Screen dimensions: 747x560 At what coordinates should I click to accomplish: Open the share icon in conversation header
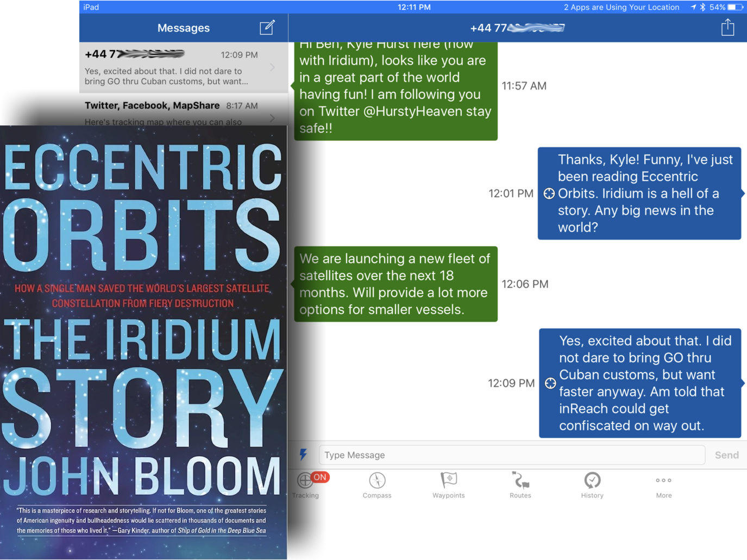point(727,27)
